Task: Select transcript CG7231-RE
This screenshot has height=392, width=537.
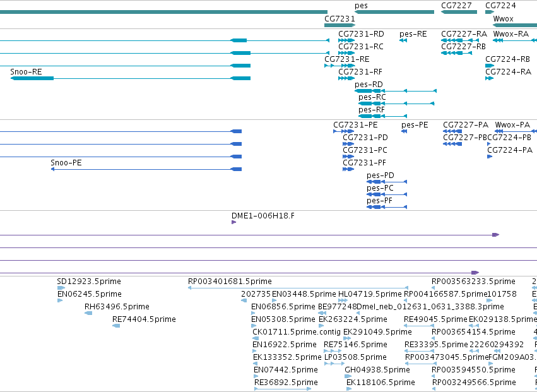Action: click(339, 66)
